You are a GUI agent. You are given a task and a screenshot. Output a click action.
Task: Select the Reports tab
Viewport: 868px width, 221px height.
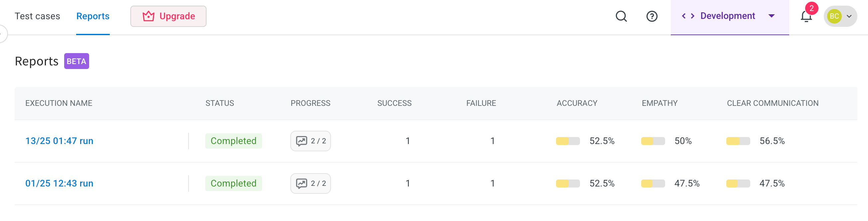93,16
